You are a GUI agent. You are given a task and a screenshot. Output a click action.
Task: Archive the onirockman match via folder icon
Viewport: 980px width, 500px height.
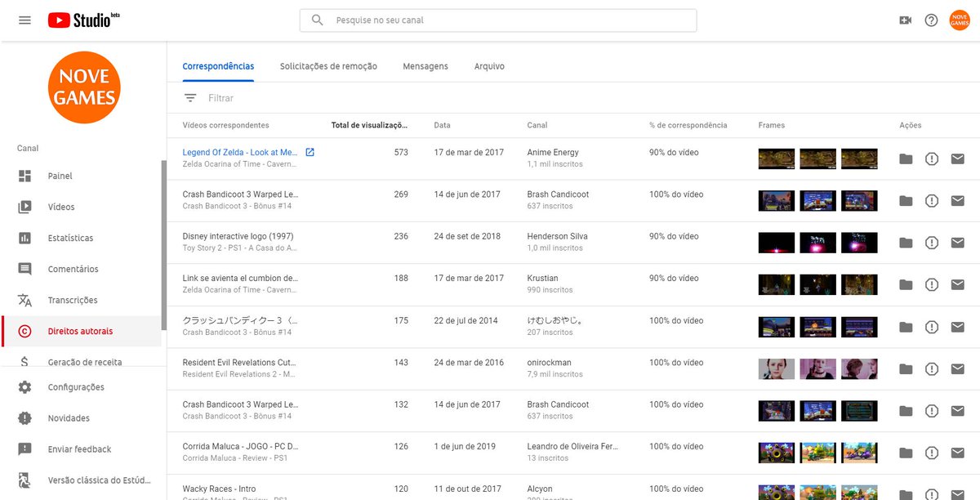point(906,368)
